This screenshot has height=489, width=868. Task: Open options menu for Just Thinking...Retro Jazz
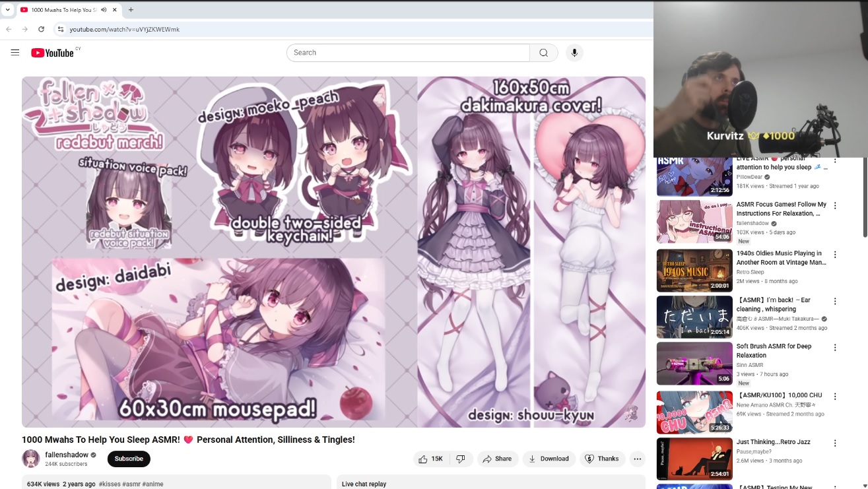pyautogui.click(x=835, y=443)
